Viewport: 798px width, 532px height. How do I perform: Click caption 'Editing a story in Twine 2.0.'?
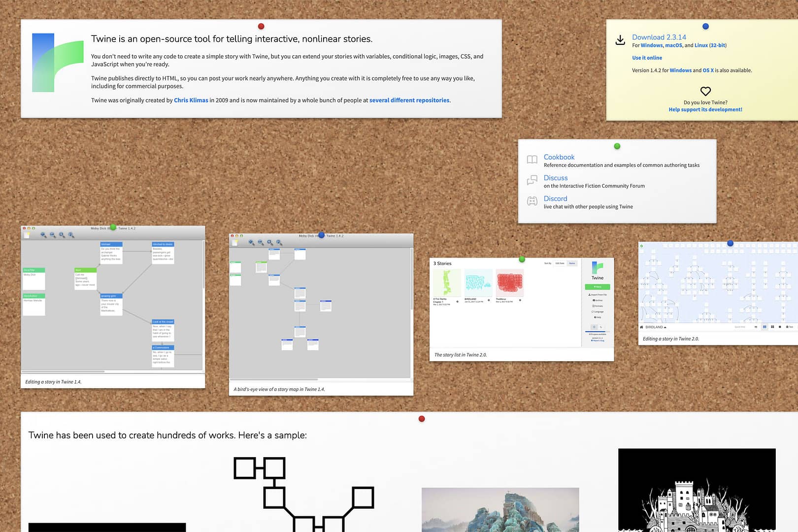pyautogui.click(x=671, y=339)
